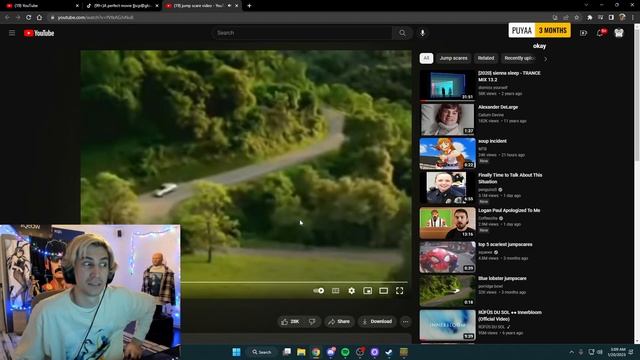Open File Explorer from taskbar
The width and height of the screenshot is (640, 360).
[x=301, y=352]
